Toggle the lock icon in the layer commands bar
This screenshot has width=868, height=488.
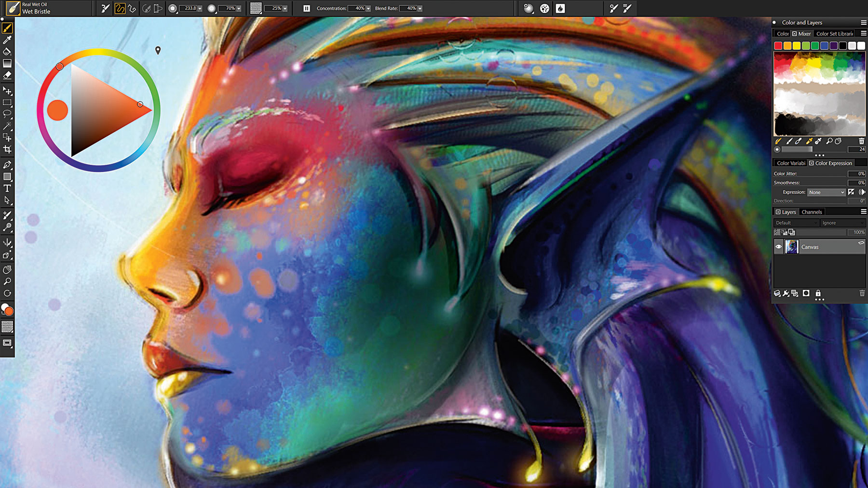click(818, 293)
